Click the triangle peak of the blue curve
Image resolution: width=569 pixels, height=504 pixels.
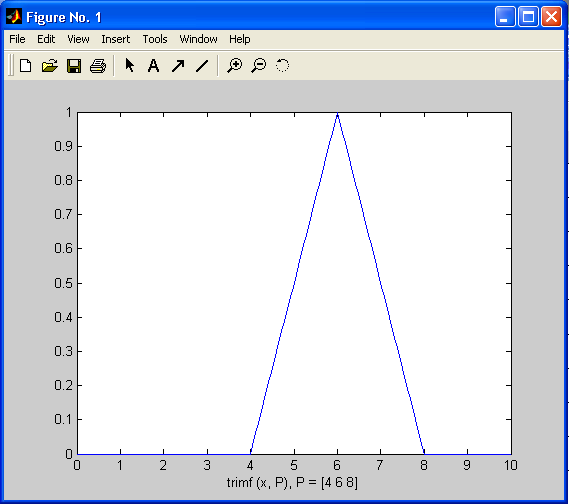tap(337, 114)
